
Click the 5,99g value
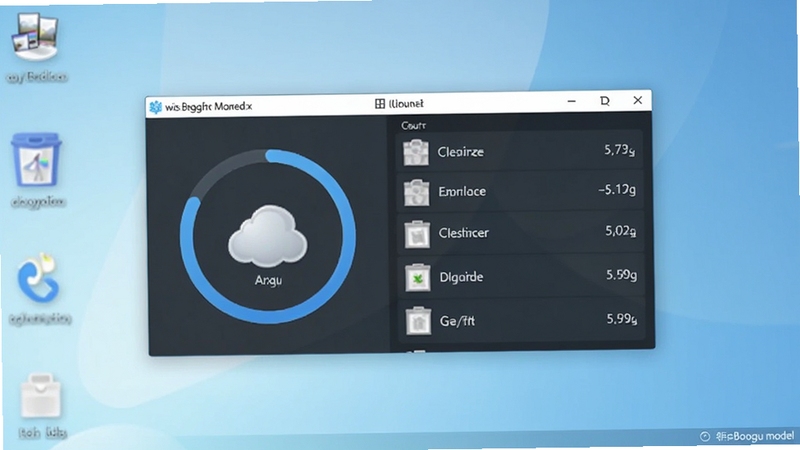[622, 319]
